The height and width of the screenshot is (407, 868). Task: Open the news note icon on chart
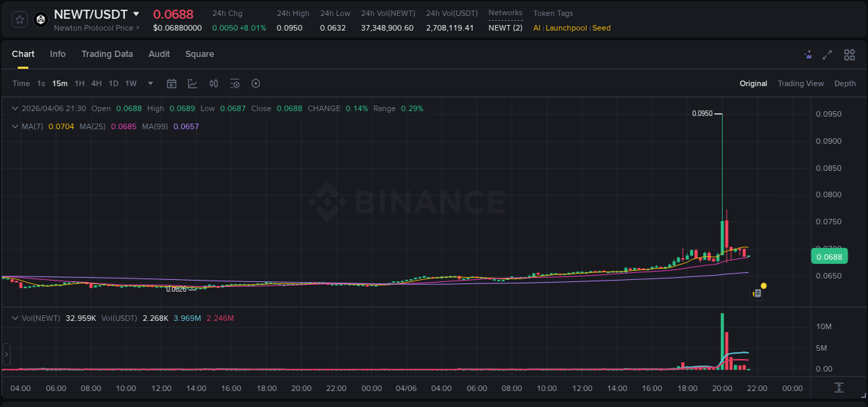tap(758, 294)
